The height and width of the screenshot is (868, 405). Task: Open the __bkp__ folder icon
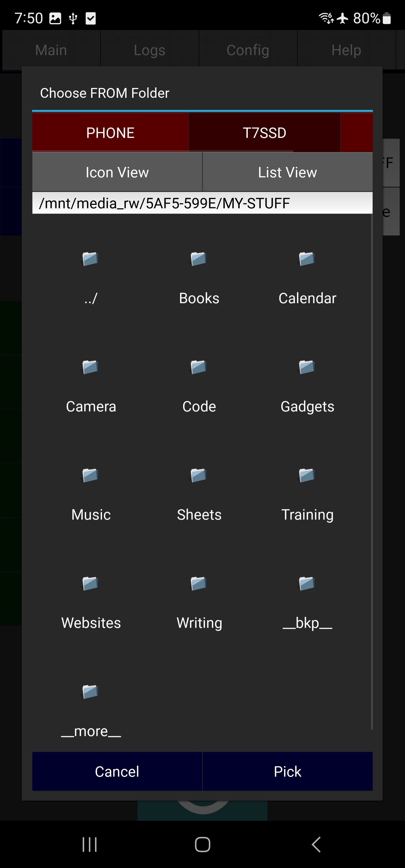point(307,584)
